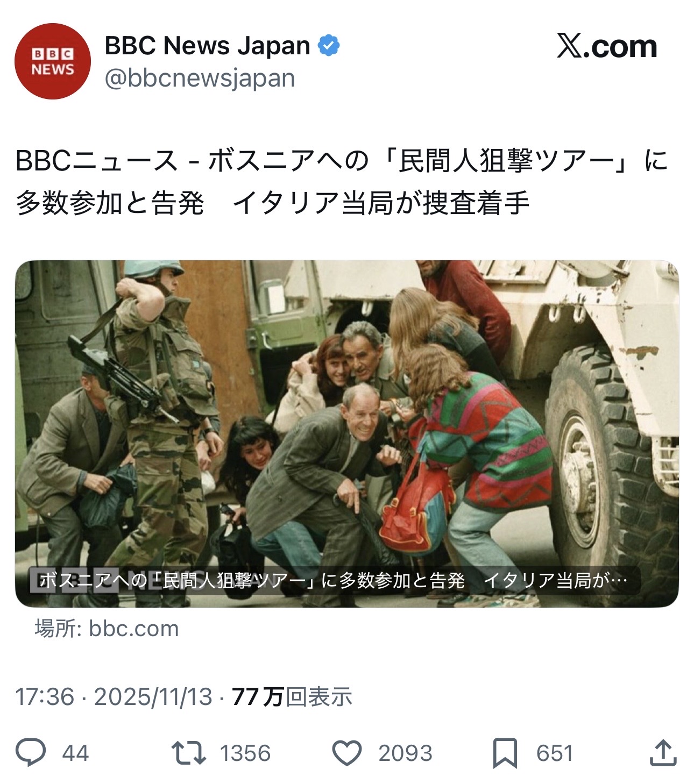This screenshot has width=694, height=784.
Task: Click the 17:36 timestamp
Action: 45,697
